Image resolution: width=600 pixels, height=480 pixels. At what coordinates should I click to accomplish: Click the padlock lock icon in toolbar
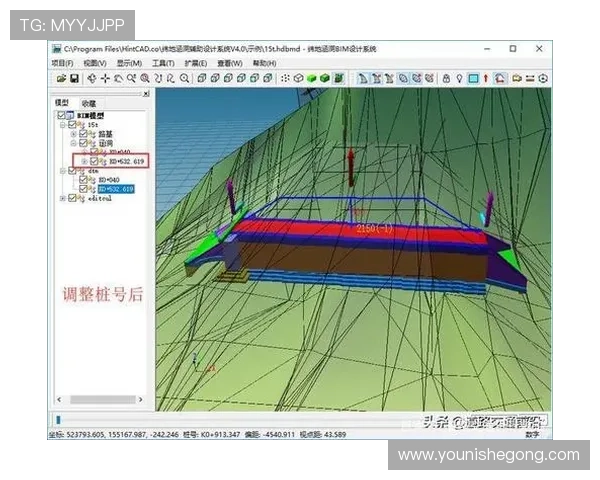(446, 78)
